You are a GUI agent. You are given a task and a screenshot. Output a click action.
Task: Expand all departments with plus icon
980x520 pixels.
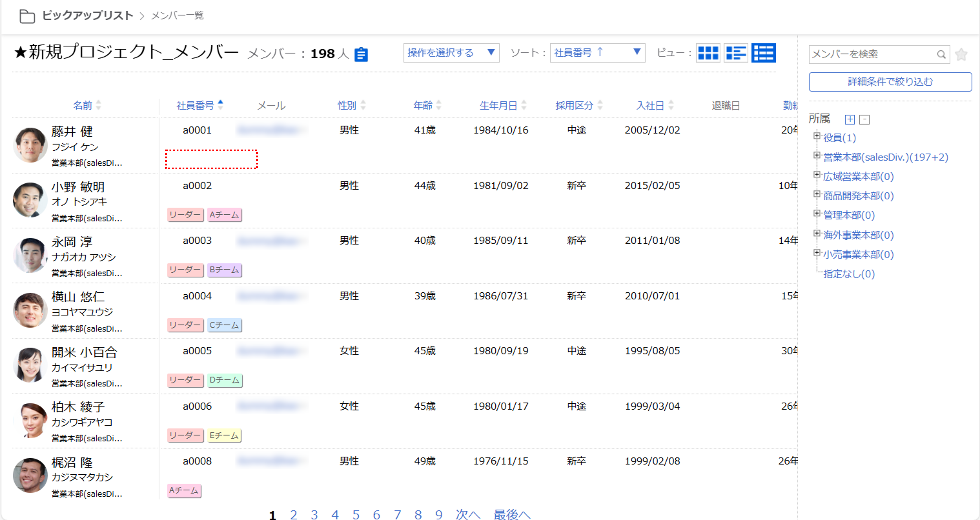pyautogui.click(x=849, y=119)
